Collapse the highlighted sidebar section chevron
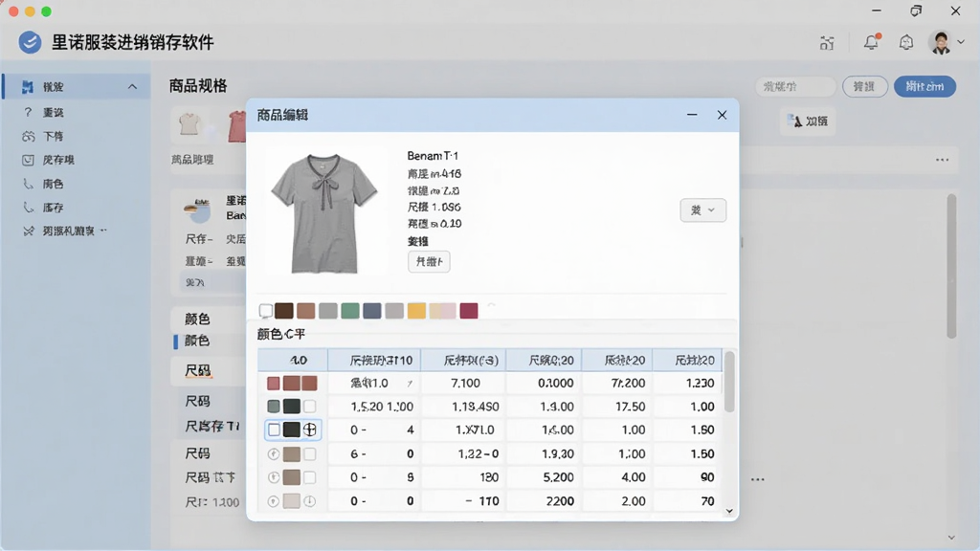The height and width of the screenshot is (551, 980). click(x=132, y=87)
